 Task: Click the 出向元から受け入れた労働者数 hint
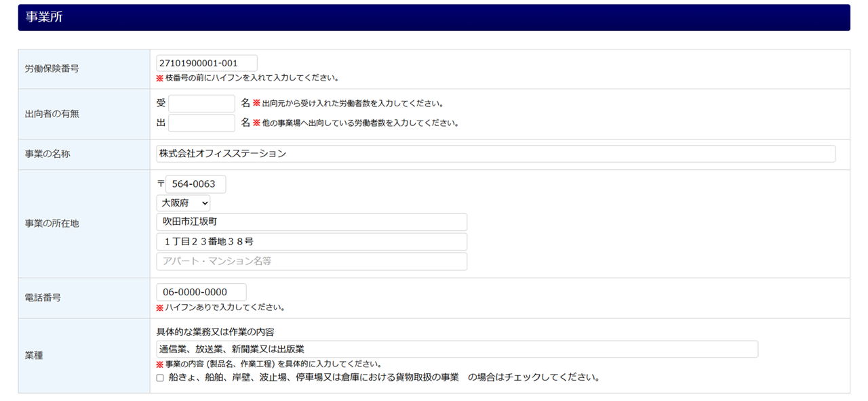[348, 104]
